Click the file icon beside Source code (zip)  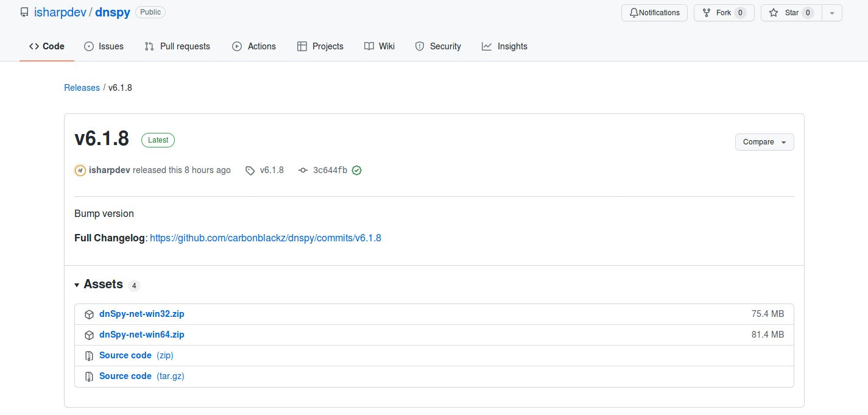pyautogui.click(x=89, y=356)
